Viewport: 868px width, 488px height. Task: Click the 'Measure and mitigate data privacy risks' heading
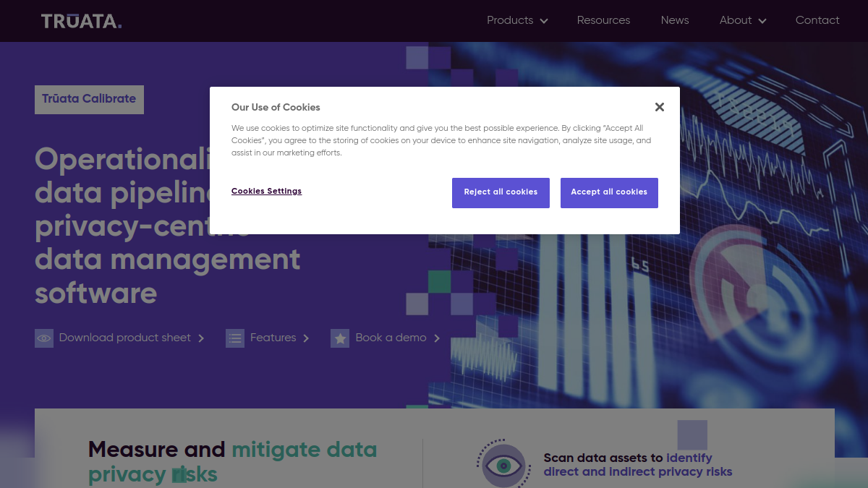pos(232,462)
